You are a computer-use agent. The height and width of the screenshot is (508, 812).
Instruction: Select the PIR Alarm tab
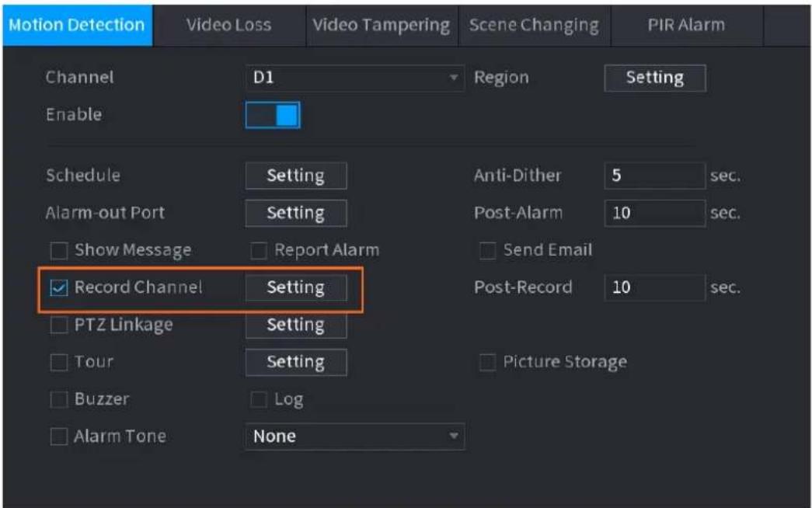686,25
